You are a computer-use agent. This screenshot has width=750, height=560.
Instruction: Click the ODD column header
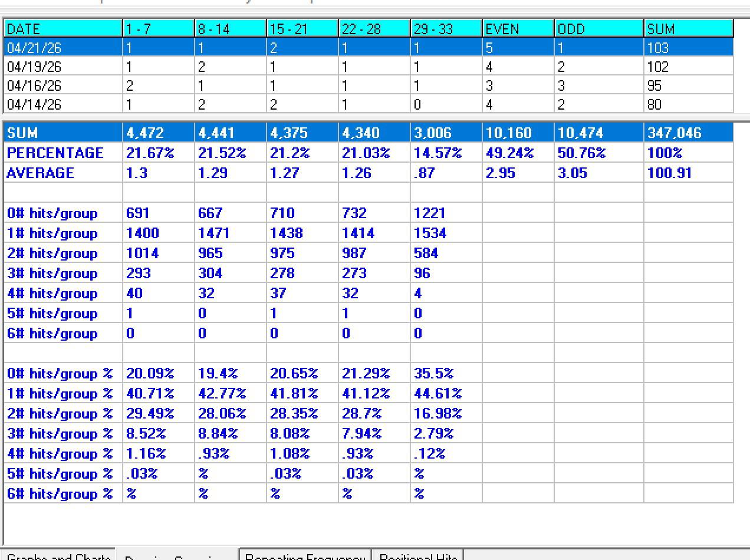[x=598, y=29]
